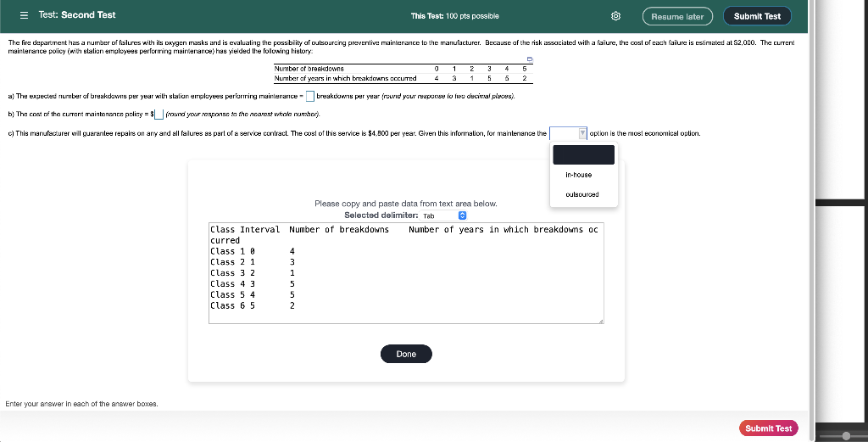
Task: Open test settings gear icon
Action: 615,16
